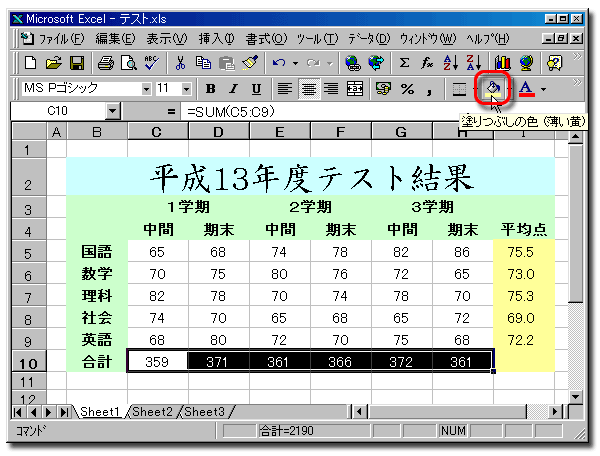Open the Paste Function fx icon
Viewport: 600px width, 456px height.
coord(427,62)
